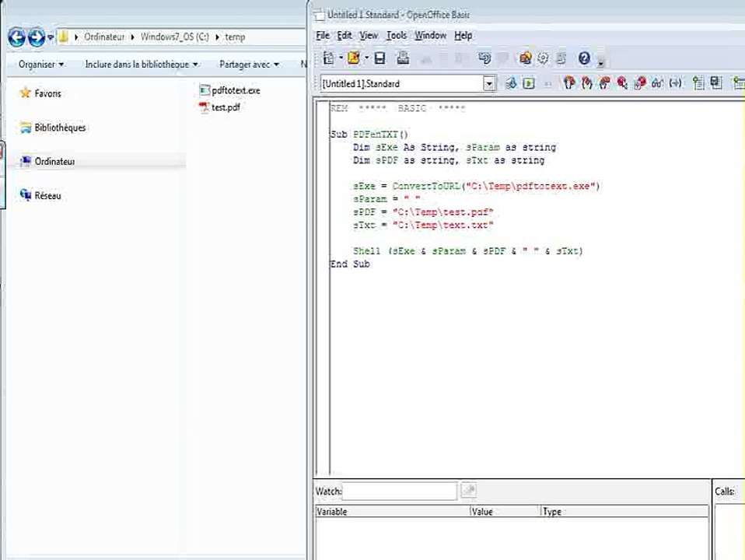Open the OpenOffice Help icon
Image resolution: width=745 pixels, height=560 pixels.
click(x=584, y=58)
